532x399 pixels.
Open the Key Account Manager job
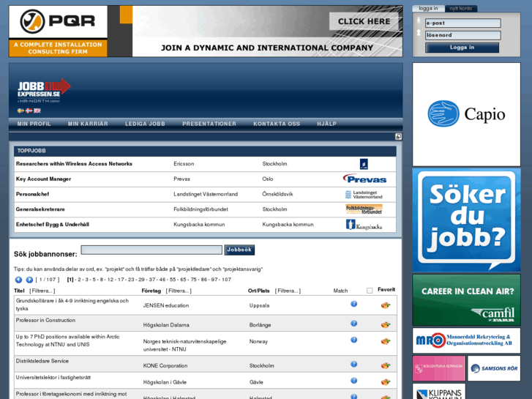43,179
